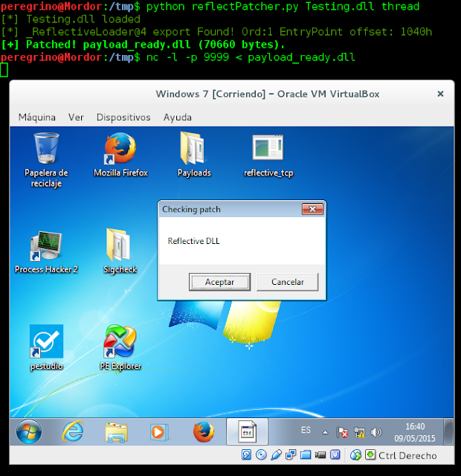Click the VirtualBox hard disk status icon

tap(246, 454)
